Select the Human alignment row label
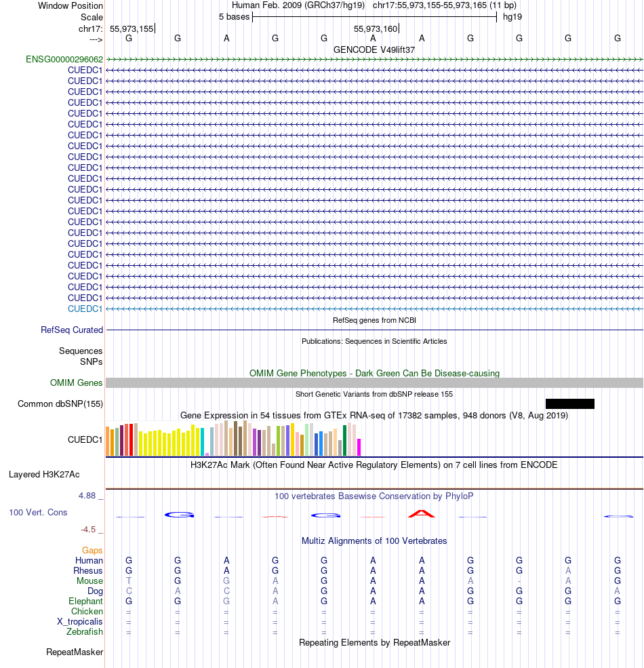 click(x=89, y=561)
